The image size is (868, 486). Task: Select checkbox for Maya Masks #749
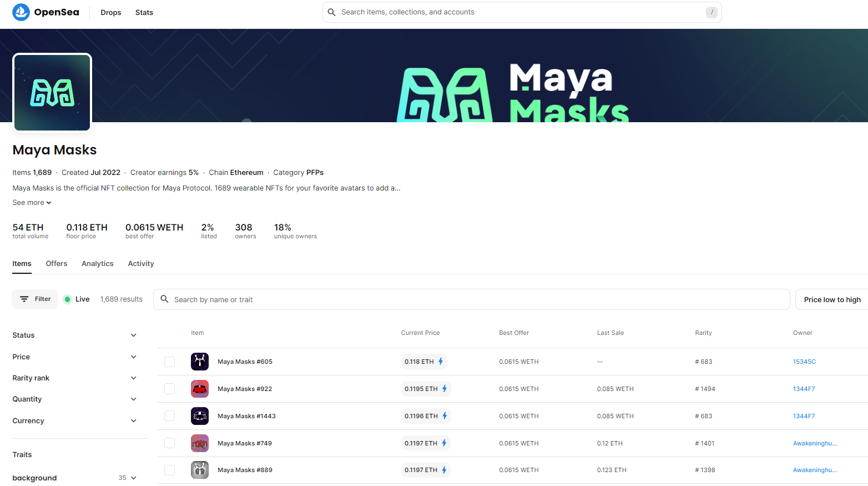pos(170,443)
